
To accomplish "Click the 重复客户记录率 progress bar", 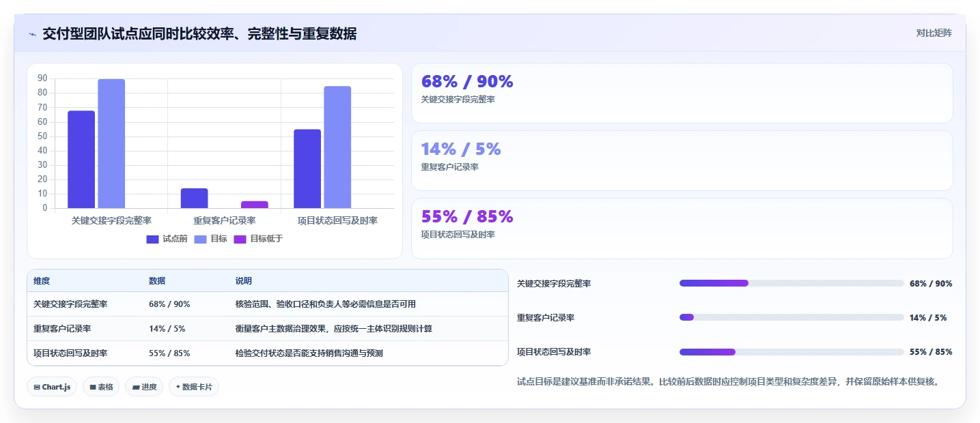I will [792, 317].
